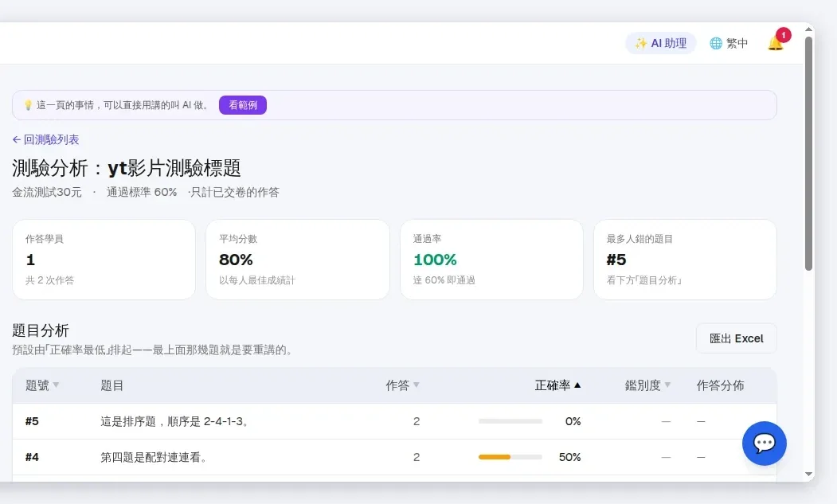Screen dimensions: 837x504
Task: Click the 0% accuracy value
Action: [x=573, y=421]
